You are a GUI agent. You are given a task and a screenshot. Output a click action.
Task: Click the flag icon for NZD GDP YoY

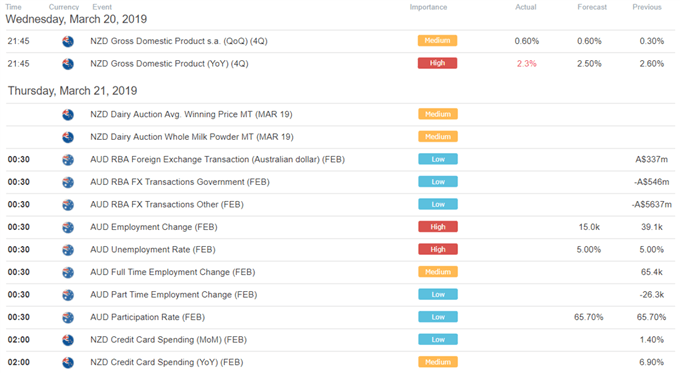tap(68, 64)
